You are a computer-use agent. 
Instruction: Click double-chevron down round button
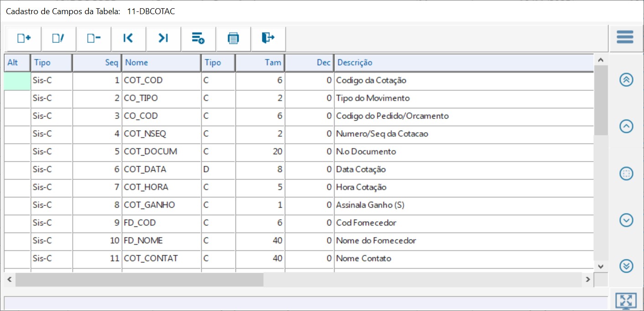(626, 266)
